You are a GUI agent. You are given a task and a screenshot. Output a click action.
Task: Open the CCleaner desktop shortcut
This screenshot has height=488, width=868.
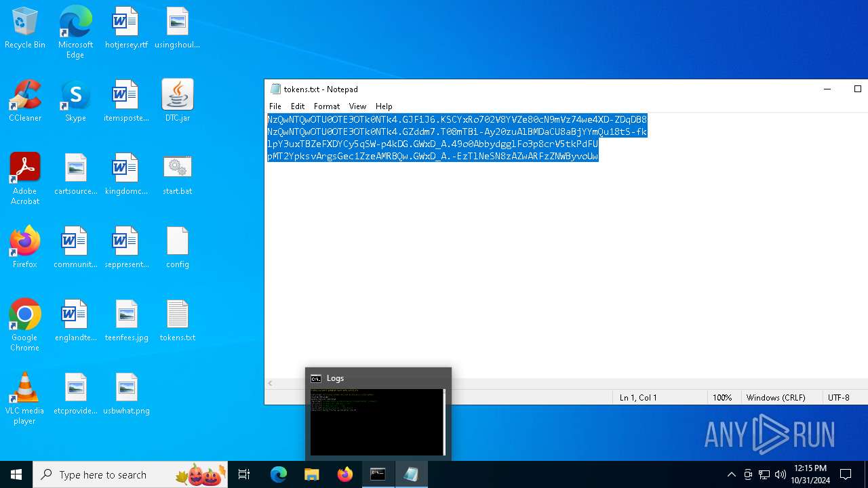[25, 101]
